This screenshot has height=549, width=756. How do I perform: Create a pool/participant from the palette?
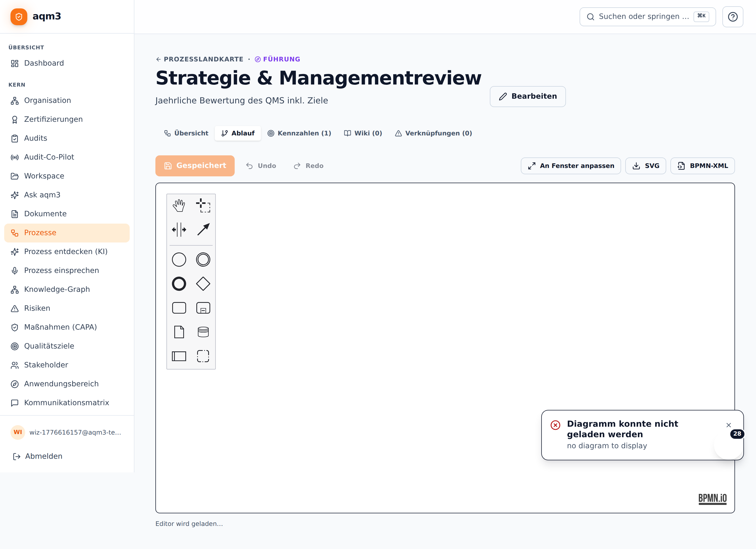tap(179, 356)
